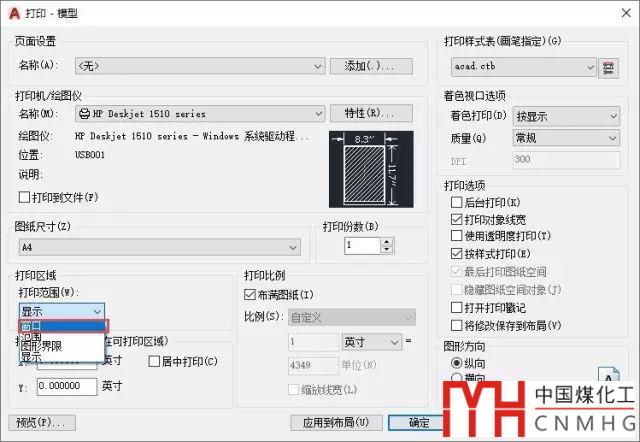Image resolution: width=640 pixels, height=442 pixels.
Task: Click the AutoCAD logo in title bar
Action: coord(15,13)
